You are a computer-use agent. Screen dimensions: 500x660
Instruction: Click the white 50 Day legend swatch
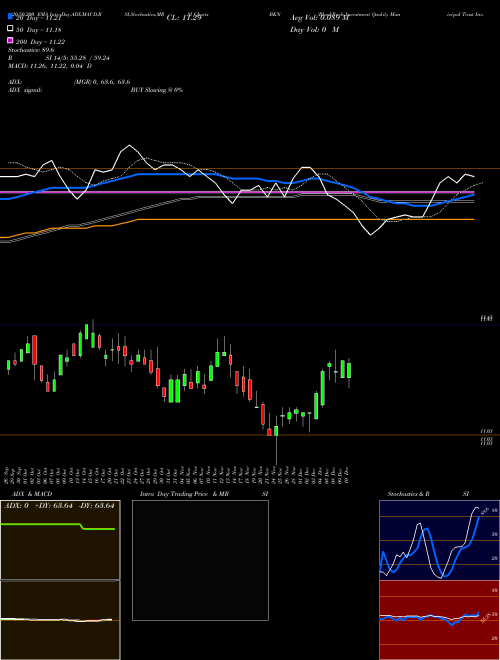tap(10, 29)
